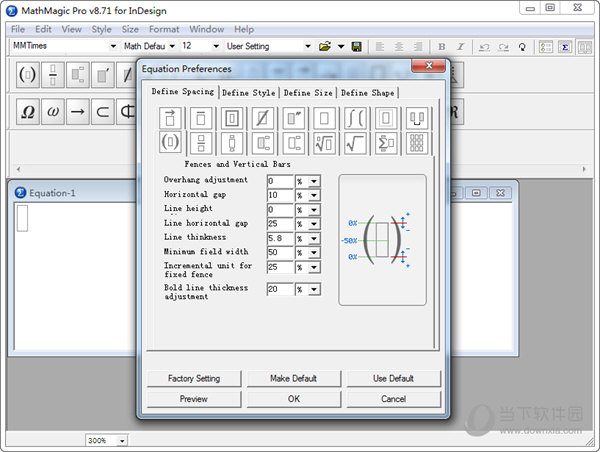Apply italic with the I toolbar icon

(460, 47)
